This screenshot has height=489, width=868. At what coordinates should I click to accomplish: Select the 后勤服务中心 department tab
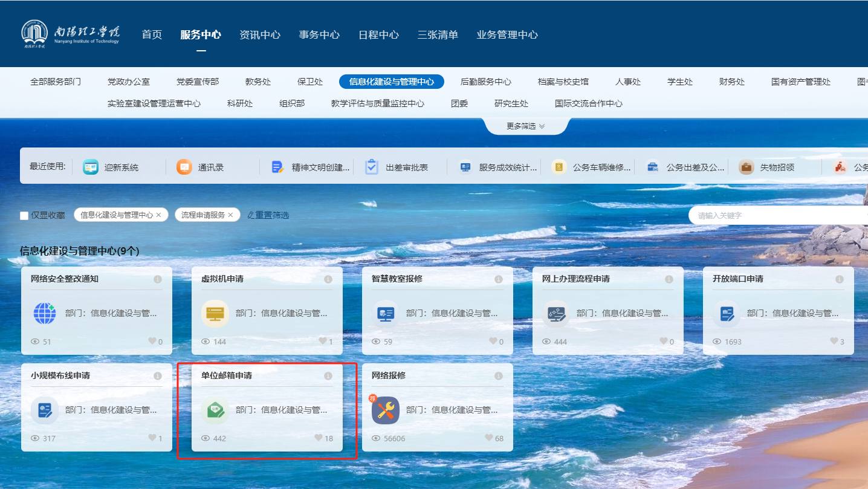pos(486,82)
